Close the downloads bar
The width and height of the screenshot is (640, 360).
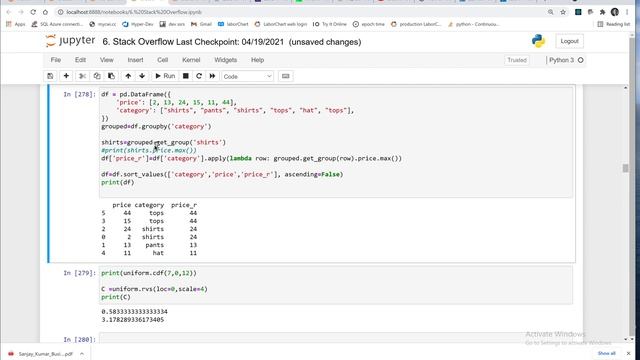[629, 353]
